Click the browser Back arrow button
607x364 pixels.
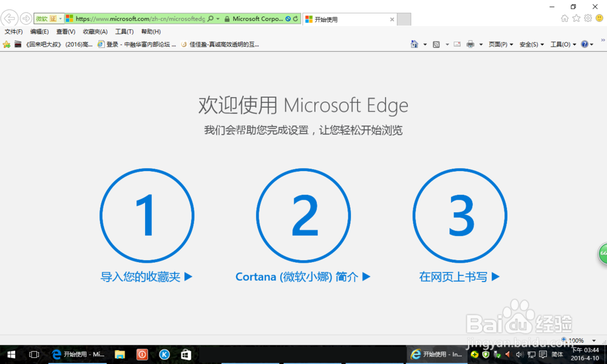coord(9,18)
